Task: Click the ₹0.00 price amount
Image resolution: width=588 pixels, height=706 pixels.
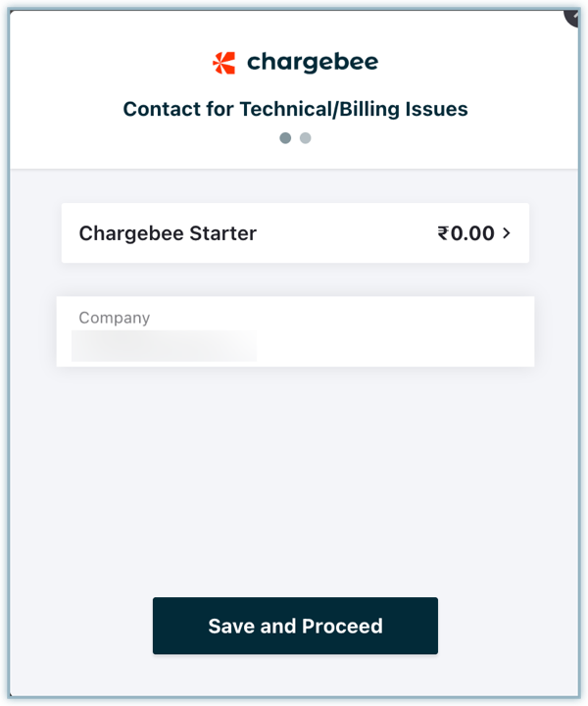Action: tap(465, 233)
